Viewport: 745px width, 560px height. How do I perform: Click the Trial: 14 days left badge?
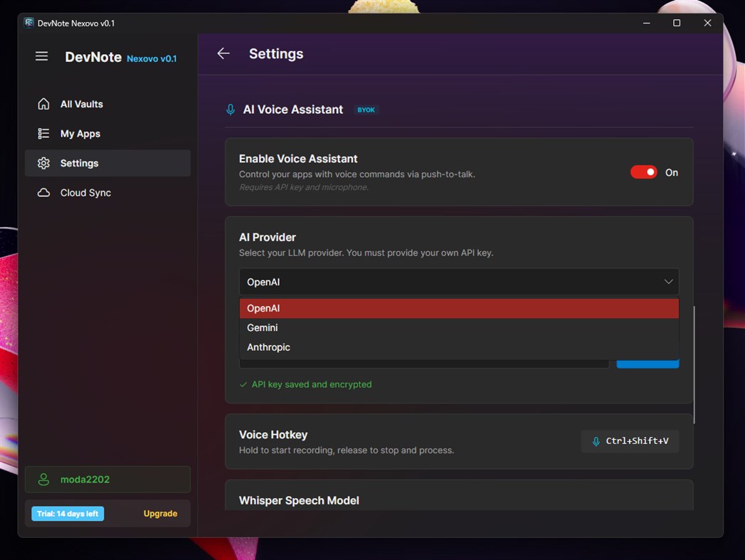click(68, 514)
